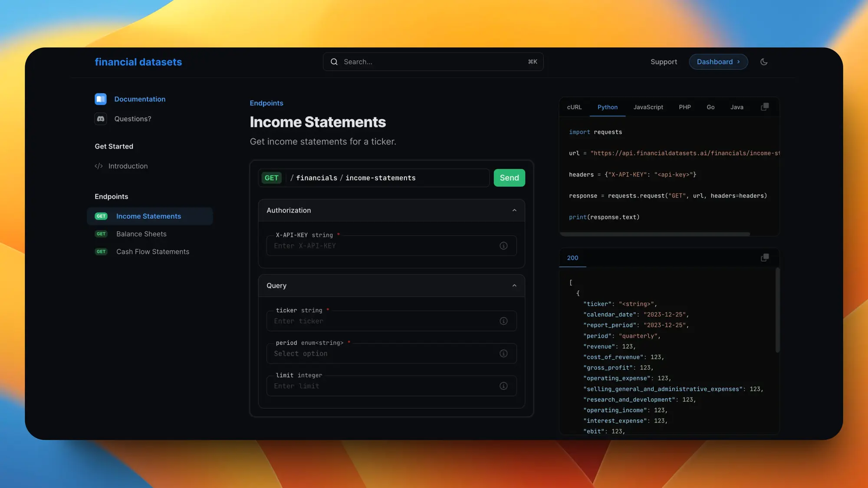Switch to the cURL tab

point(574,107)
